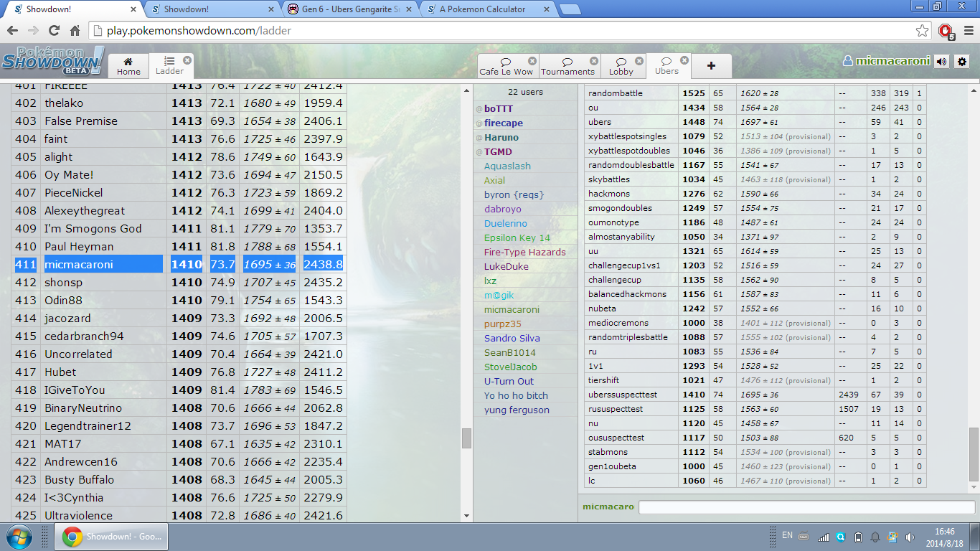Viewport: 980px width, 551px height.
Task: Switch to the A Pokemon Calculator browser tab
Action: [x=486, y=9]
